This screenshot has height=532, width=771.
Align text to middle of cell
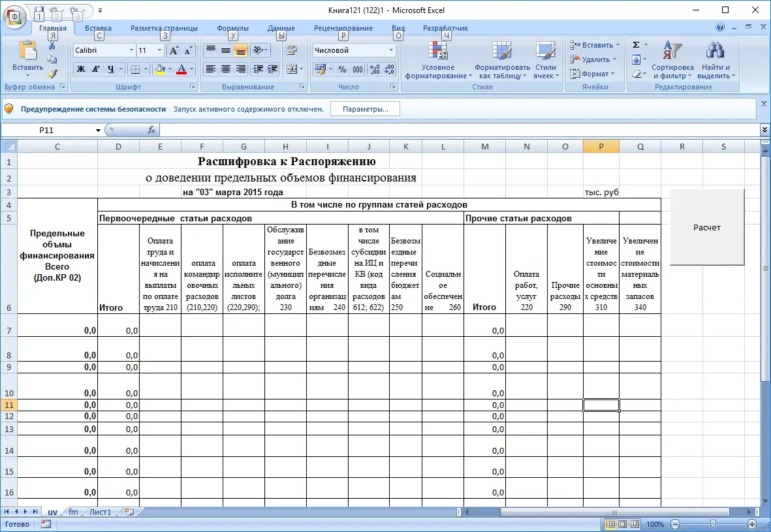(x=226, y=50)
